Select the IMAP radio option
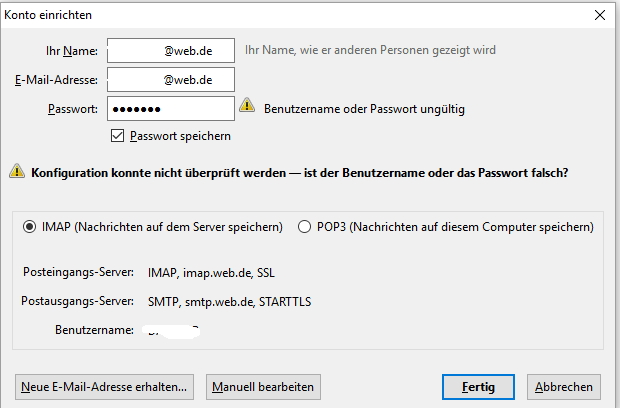This screenshot has height=408, width=620. click(29, 227)
